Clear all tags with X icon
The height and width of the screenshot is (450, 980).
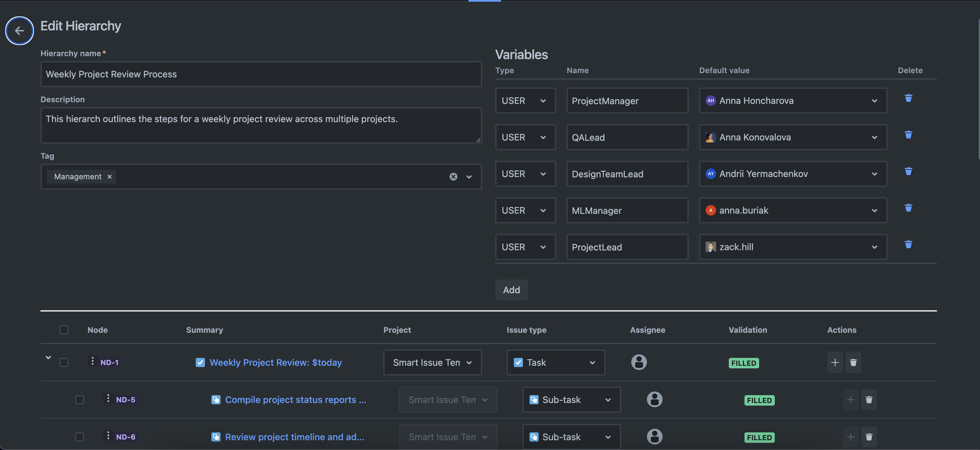coord(453,177)
